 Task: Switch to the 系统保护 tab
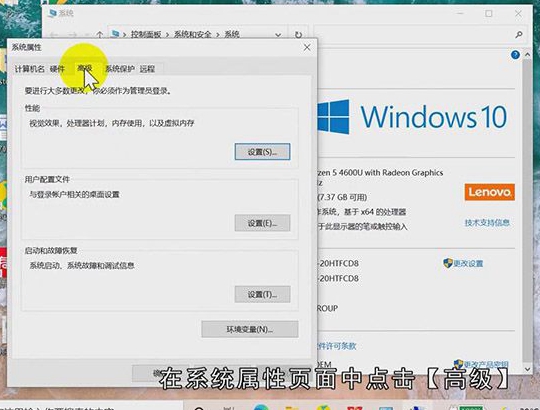tap(120, 69)
